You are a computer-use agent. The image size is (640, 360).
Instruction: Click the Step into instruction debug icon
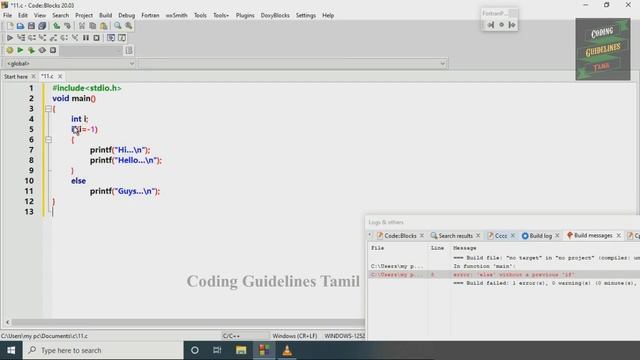[75, 38]
